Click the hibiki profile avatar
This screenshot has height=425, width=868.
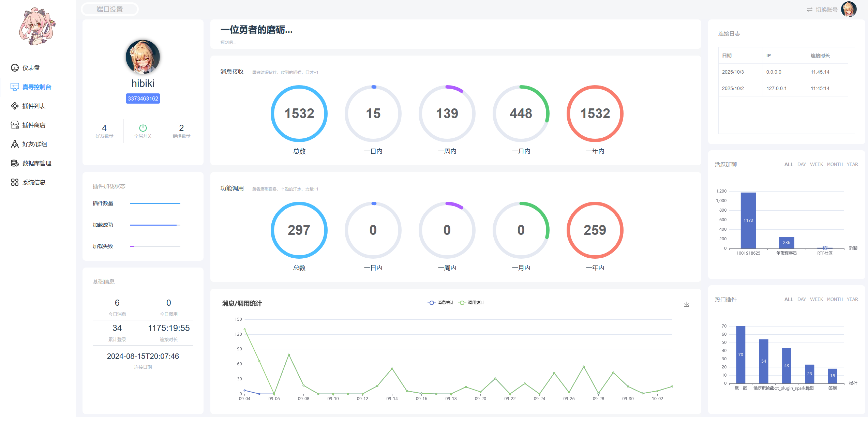point(143,57)
